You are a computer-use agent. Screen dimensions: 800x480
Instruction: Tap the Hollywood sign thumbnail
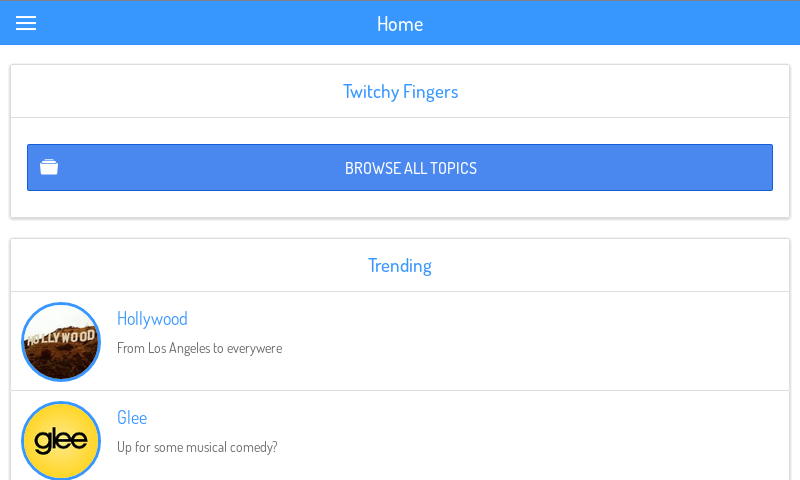pos(61,342)
